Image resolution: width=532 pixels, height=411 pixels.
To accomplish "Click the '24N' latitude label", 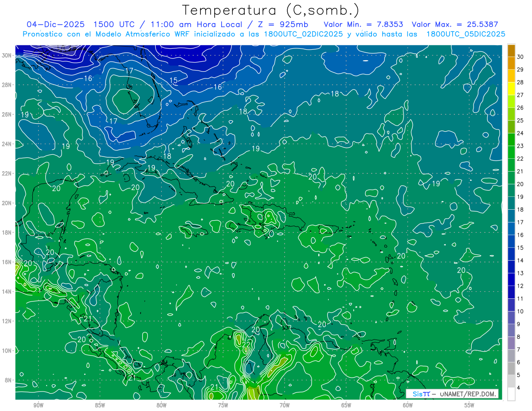I will tap(7, 144).
